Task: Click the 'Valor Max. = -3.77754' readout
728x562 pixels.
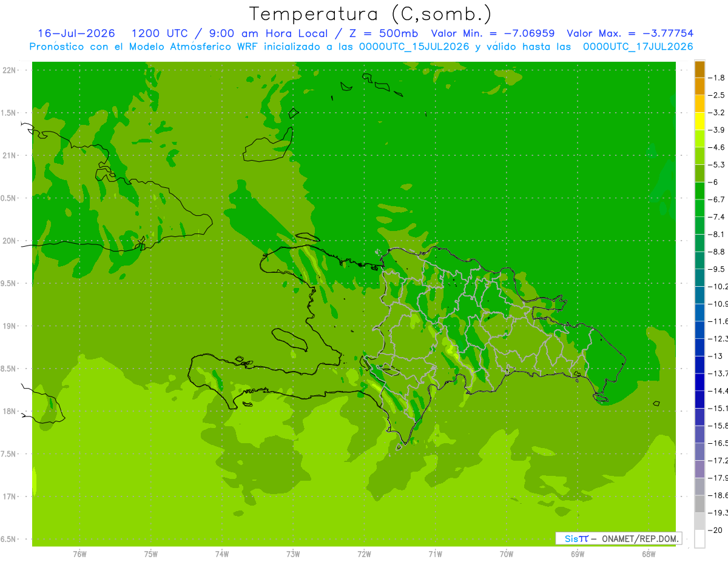Action: coord(630,33)
